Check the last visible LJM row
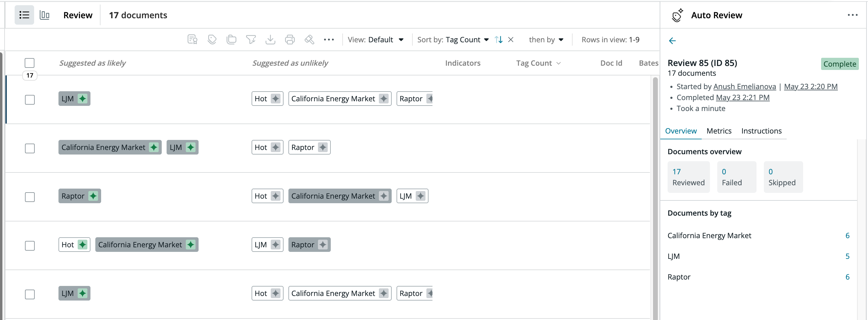868x320 pixels. tap(30, 294)
